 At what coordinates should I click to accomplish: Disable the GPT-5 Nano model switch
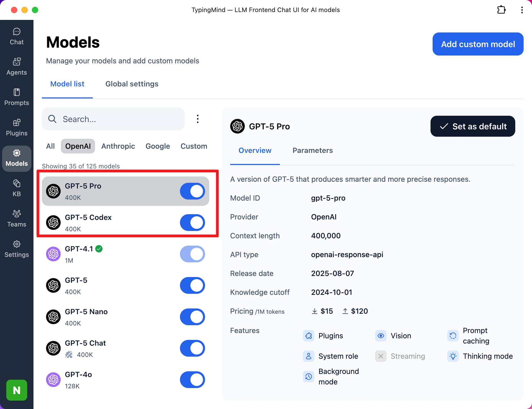point(193,317)
